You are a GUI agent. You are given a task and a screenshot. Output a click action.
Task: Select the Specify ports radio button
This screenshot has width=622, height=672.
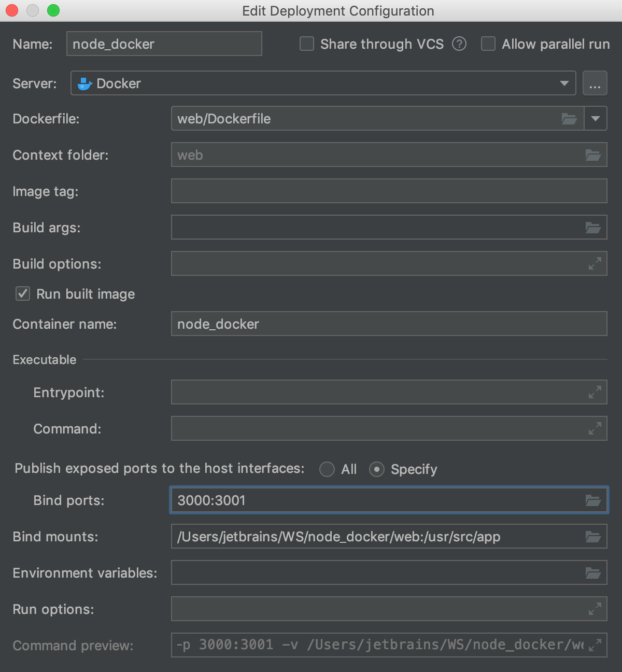(x=377, y=469)
